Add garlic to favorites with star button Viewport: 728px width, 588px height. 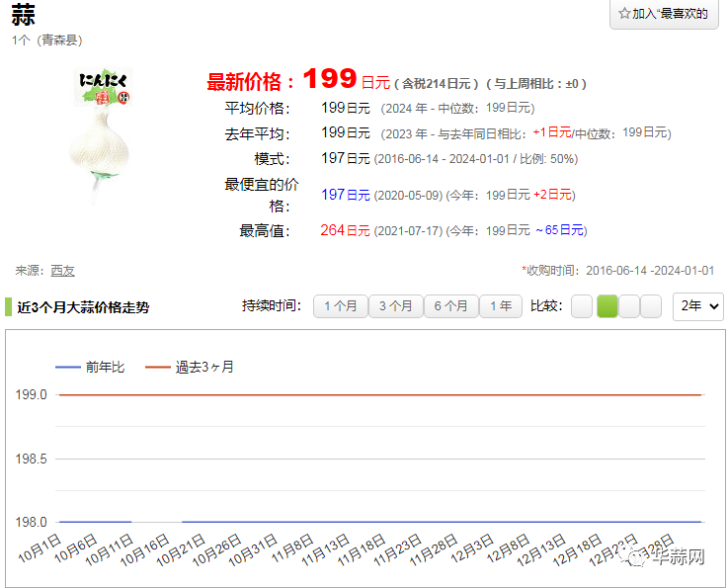pos(664,14)
